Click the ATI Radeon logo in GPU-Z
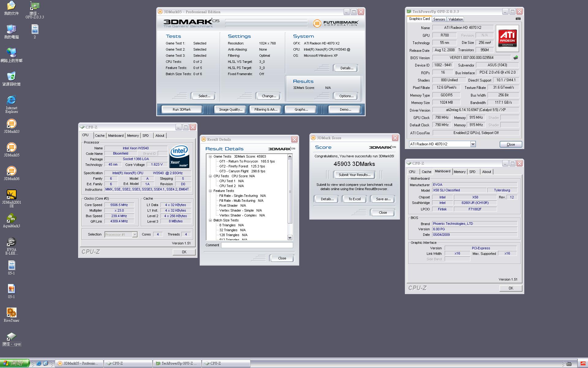 tap(507, 38)
